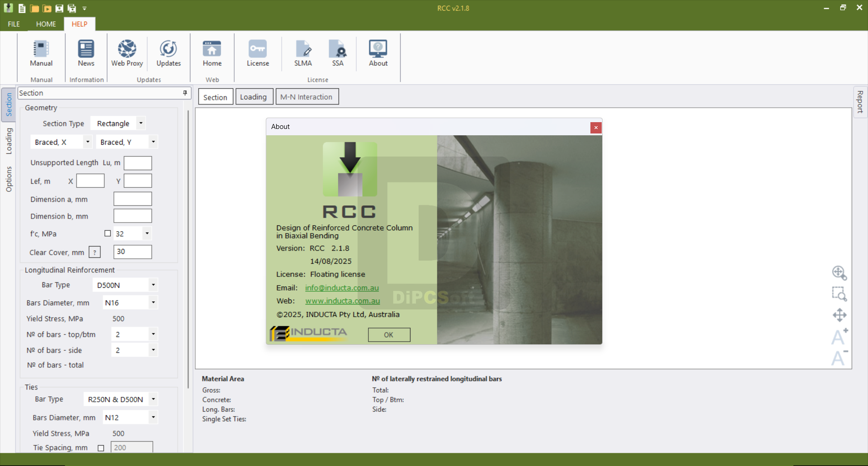
Task: Open the SSA ribbon button
Action: tap(338, 53)
